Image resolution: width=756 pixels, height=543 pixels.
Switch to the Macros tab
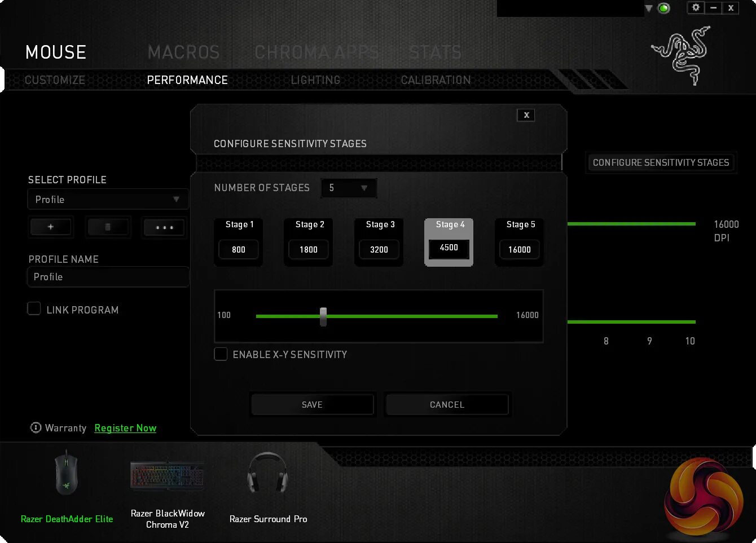183,52
